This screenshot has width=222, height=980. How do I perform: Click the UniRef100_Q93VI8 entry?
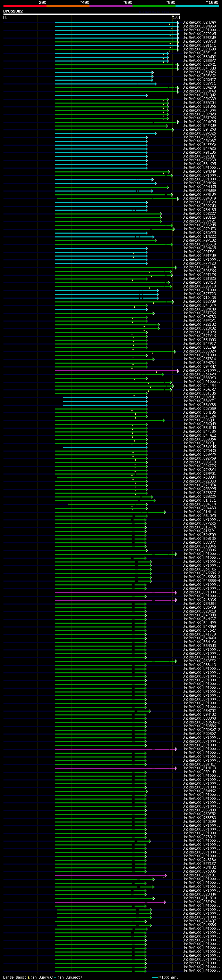[199, 41]
